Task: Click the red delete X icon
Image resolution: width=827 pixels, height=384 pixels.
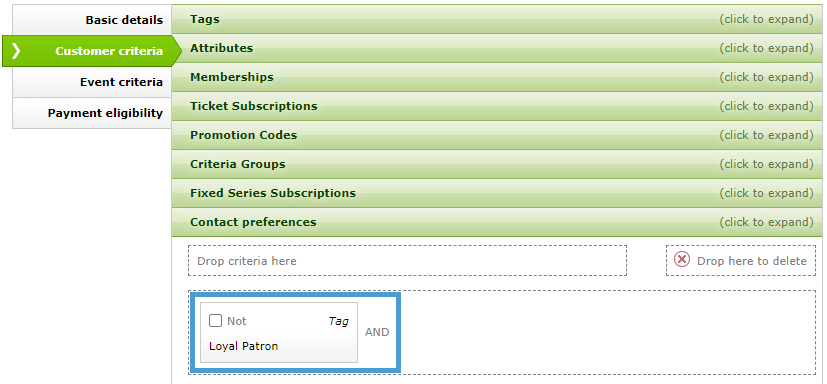Action: pyautogui.click(x=682, y=260)
